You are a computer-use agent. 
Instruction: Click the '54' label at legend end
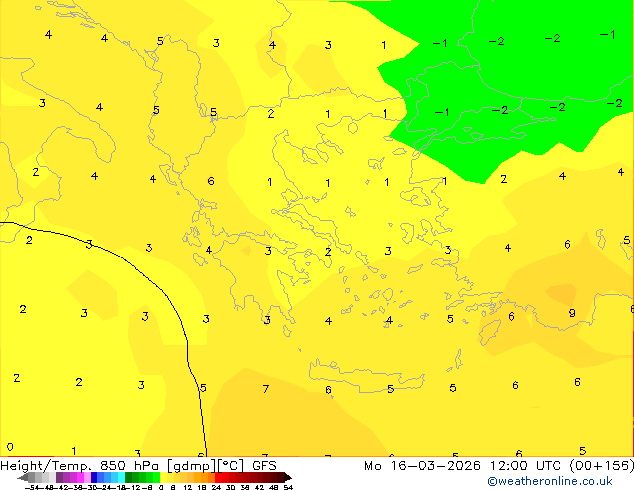[288, 487]
